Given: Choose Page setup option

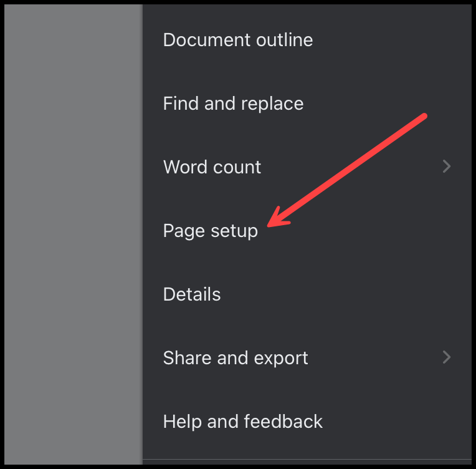Looking at the screenshot, I should tap(307, 231).
